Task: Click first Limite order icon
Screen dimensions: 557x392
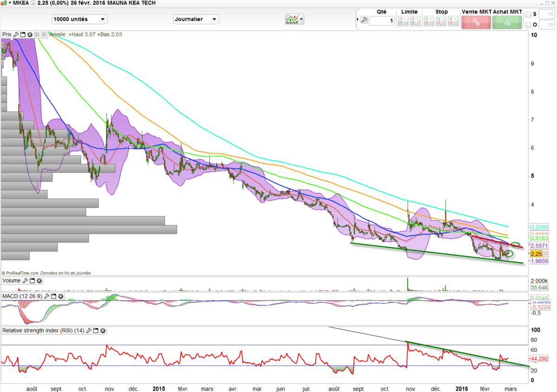Action: point(403,21)
